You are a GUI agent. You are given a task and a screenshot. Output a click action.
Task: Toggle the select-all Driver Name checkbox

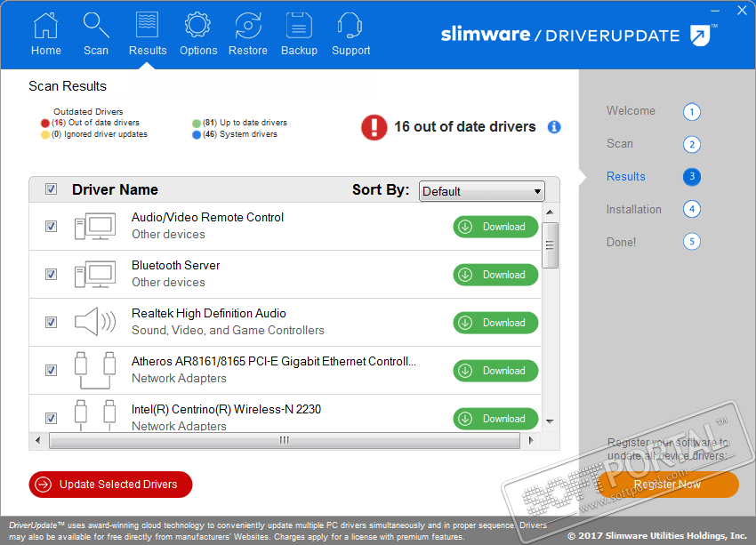51,188
